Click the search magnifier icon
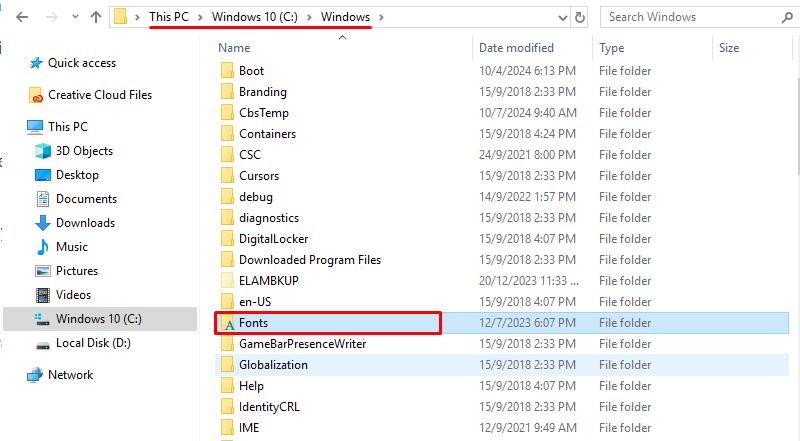This screenshot has width=800, height=441. coord(787,18)
